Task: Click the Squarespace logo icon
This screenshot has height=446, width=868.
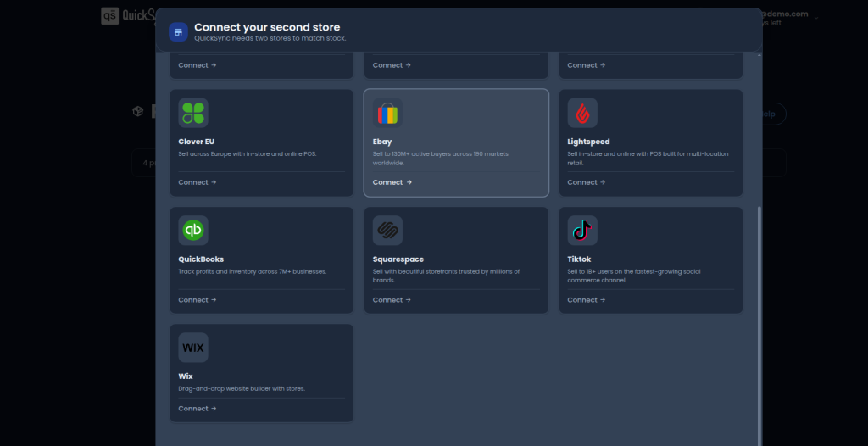Action: click(387, 231)
